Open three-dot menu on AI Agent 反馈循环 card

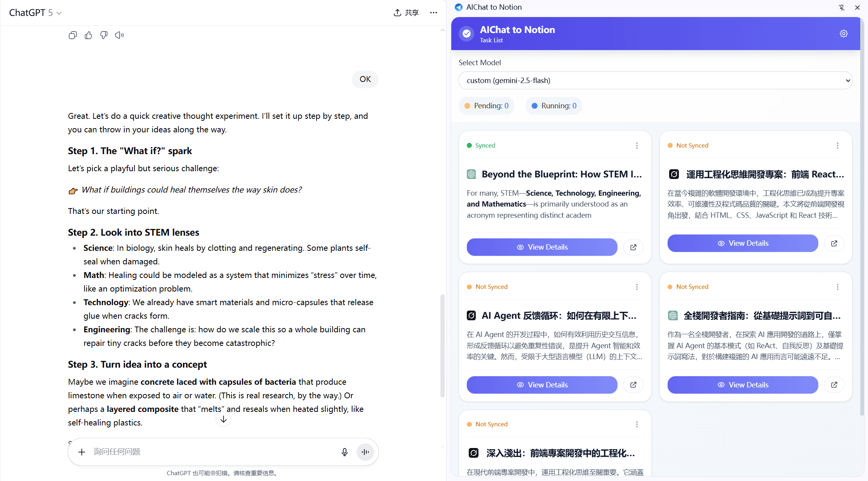[637, 287]
